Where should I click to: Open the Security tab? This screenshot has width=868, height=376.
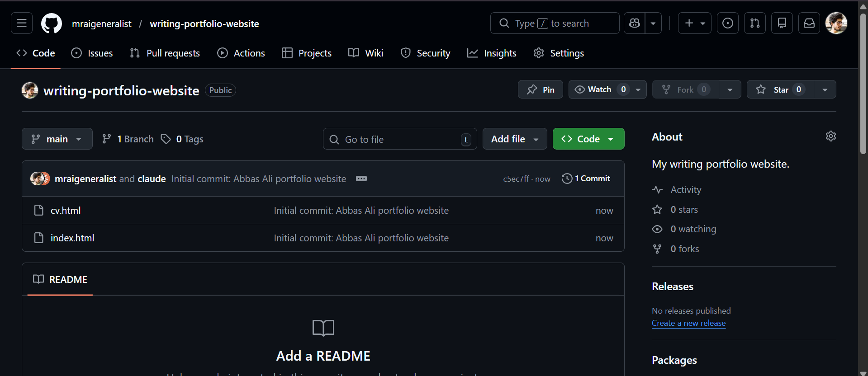426,53
